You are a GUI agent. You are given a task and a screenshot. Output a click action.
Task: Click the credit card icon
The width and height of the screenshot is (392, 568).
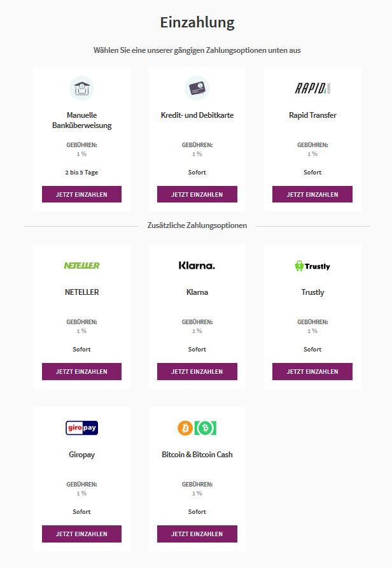click(x=197, y=88)
